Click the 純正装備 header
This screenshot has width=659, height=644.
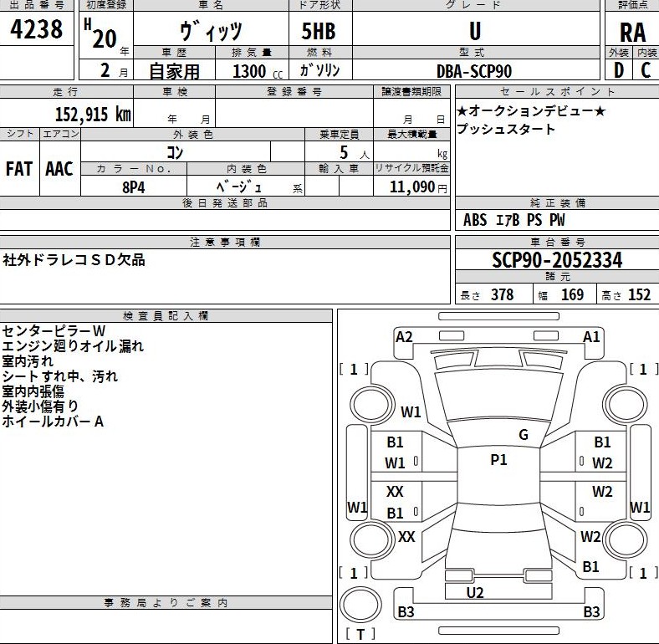pyautogui.click(x=557, y=203)
